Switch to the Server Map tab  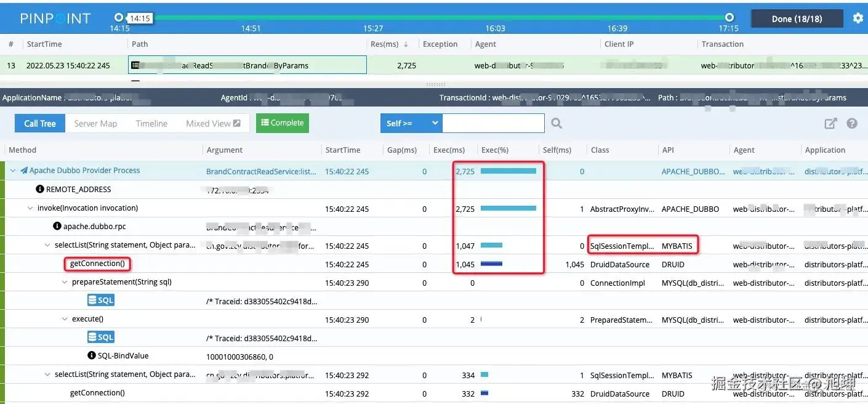coord(95,123)
